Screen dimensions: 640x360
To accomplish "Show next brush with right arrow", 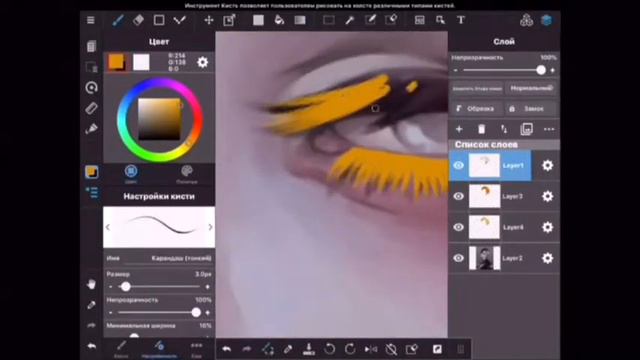I will pyautogui.click(x=210, y=227).
